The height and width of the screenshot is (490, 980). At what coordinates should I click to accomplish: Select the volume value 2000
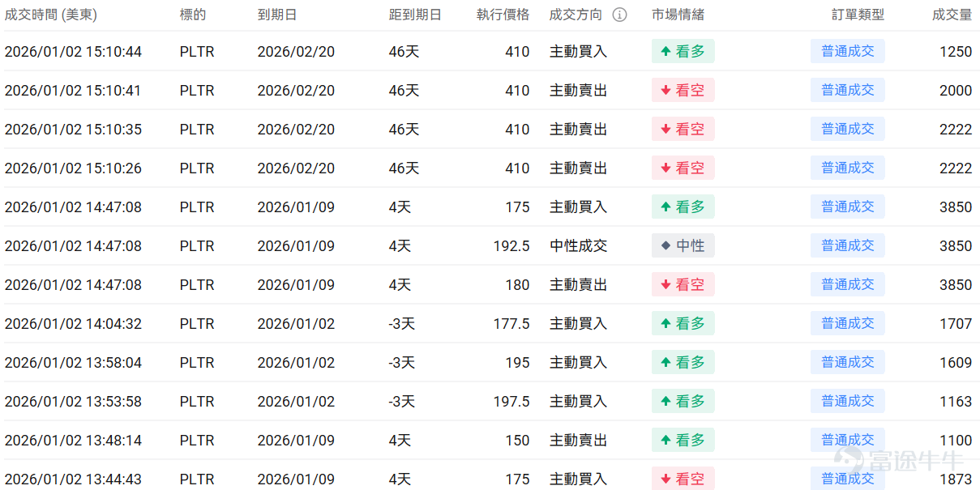click(956, 91)
